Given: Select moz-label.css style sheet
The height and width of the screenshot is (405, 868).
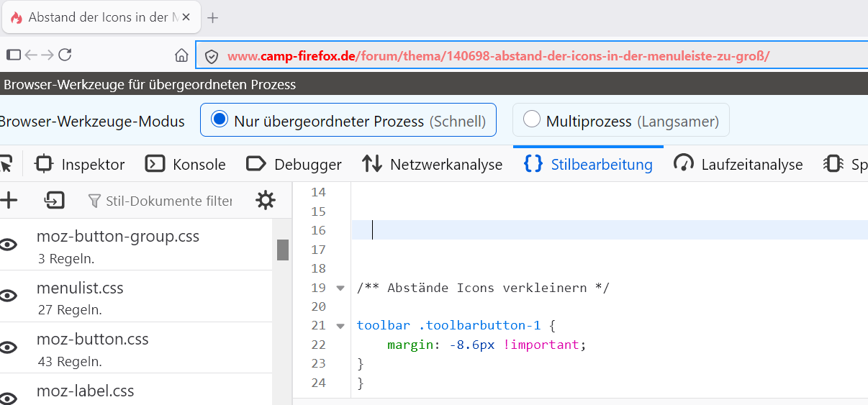Looking at the screenshot, I should point(86,391).
